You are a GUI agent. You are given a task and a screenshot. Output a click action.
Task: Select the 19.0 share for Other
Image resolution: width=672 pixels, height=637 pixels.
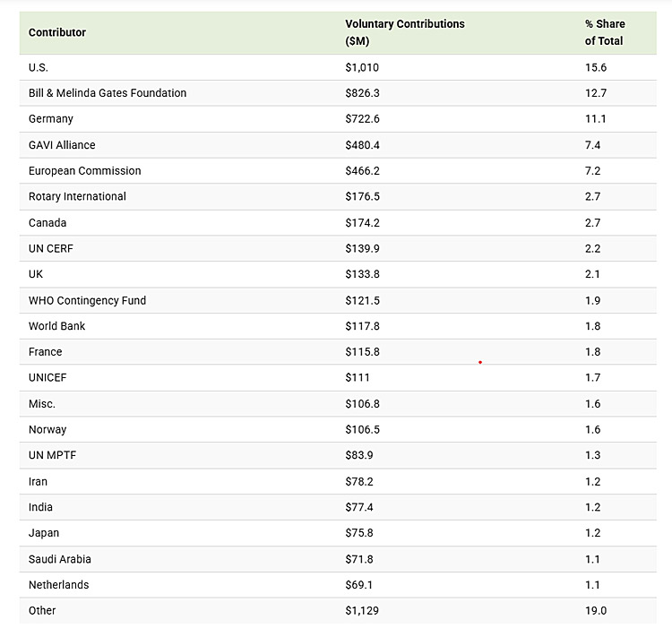click(596, 610)
